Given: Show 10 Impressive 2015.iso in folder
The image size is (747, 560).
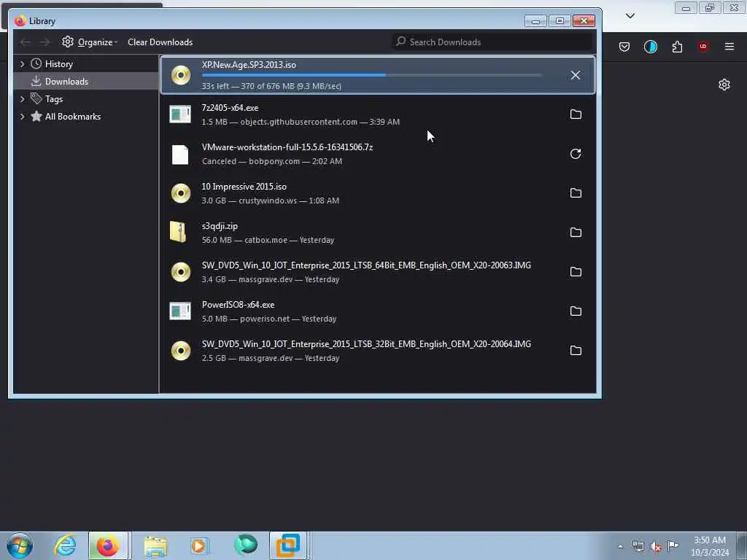Looking at the screenshot, I should point(576,192).
